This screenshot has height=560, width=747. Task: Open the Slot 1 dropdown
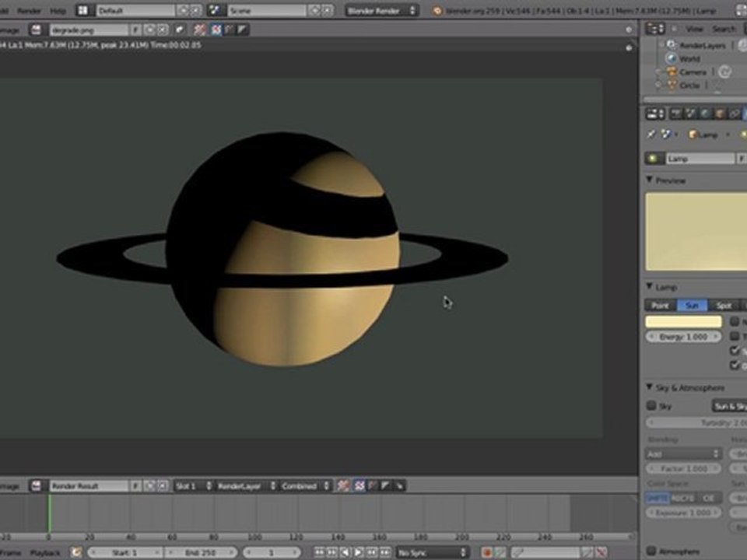(x=193, y=485)
